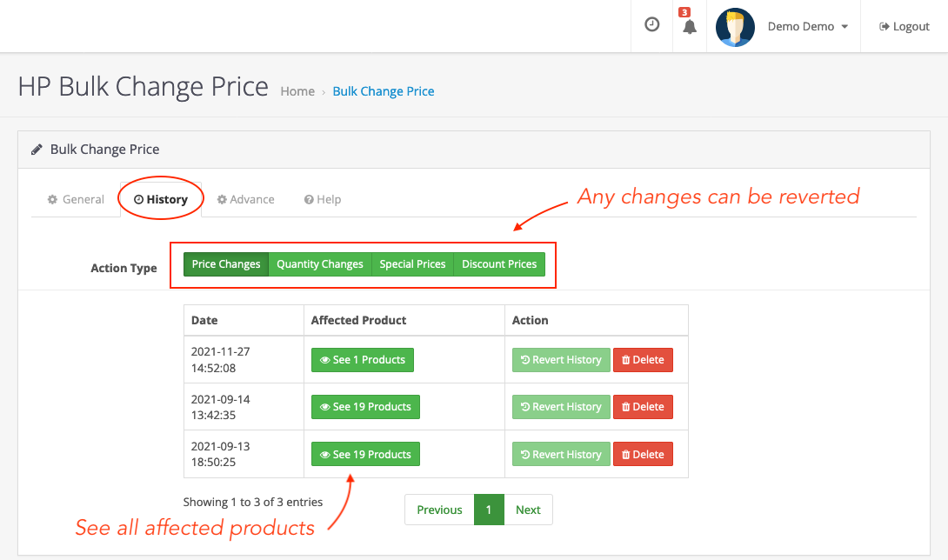Select page 1 in the pagination bar
Screen dimensions: 948x560
(489, 510)
